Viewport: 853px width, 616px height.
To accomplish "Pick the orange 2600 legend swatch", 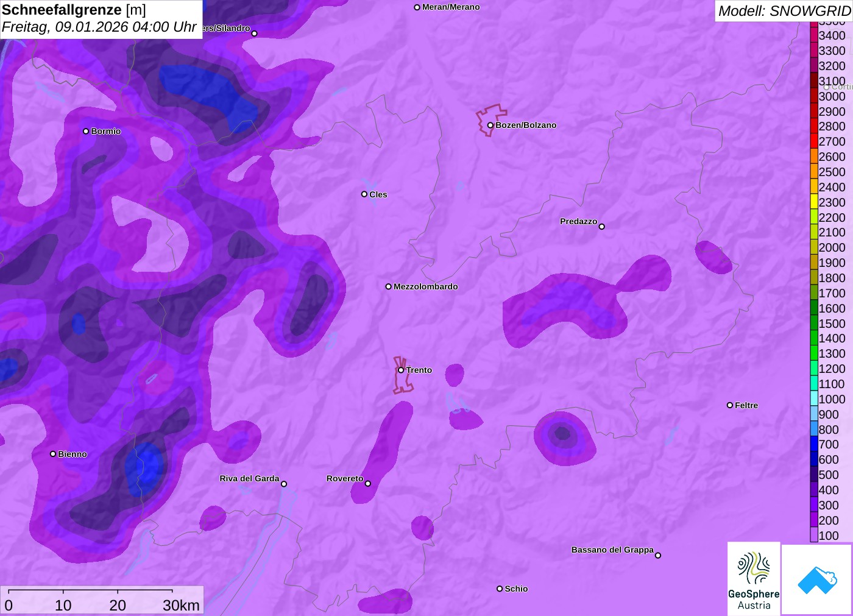I will pos(814,157).
